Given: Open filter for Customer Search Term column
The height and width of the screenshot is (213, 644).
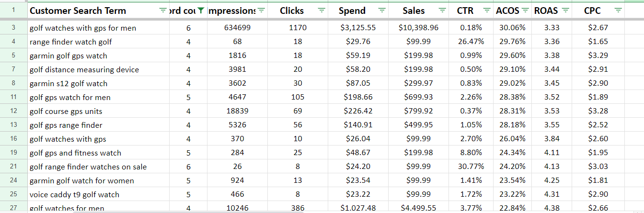Looking at the screenshot, I should (x=163, y=11).
